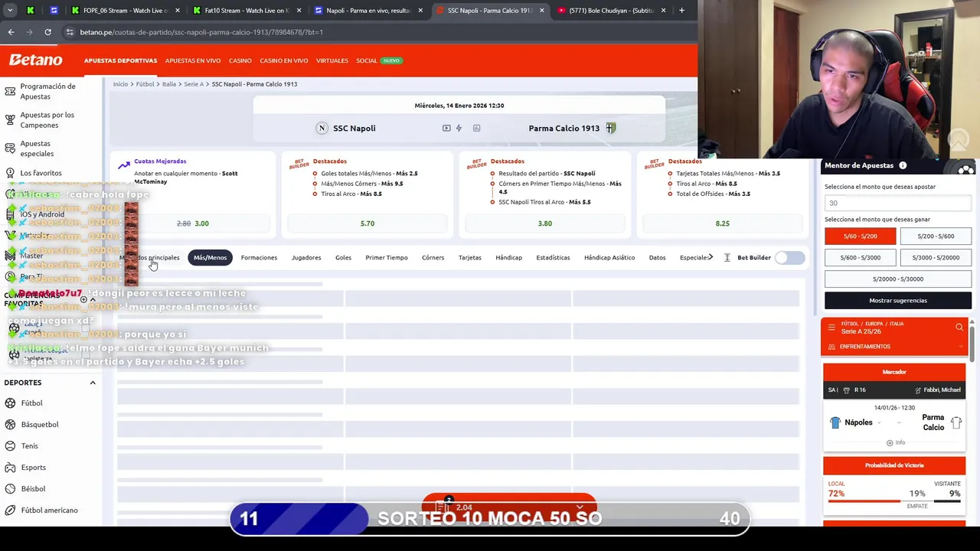Collapse the DEPORTES sidebar section
980x551 pixels.
(93, 383)
